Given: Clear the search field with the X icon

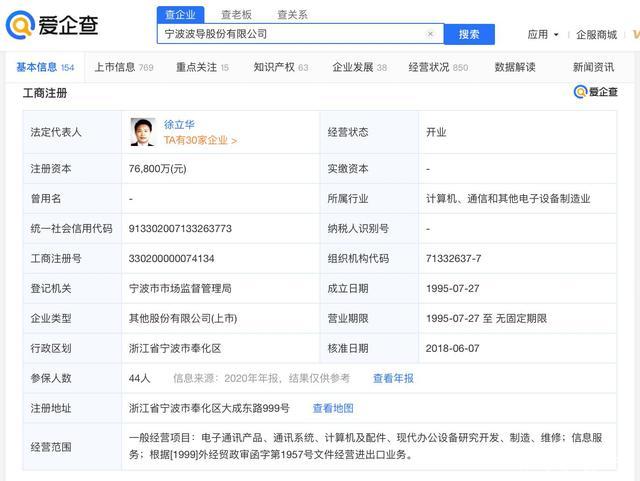Looking at the screenshot, I should point(430,34).
